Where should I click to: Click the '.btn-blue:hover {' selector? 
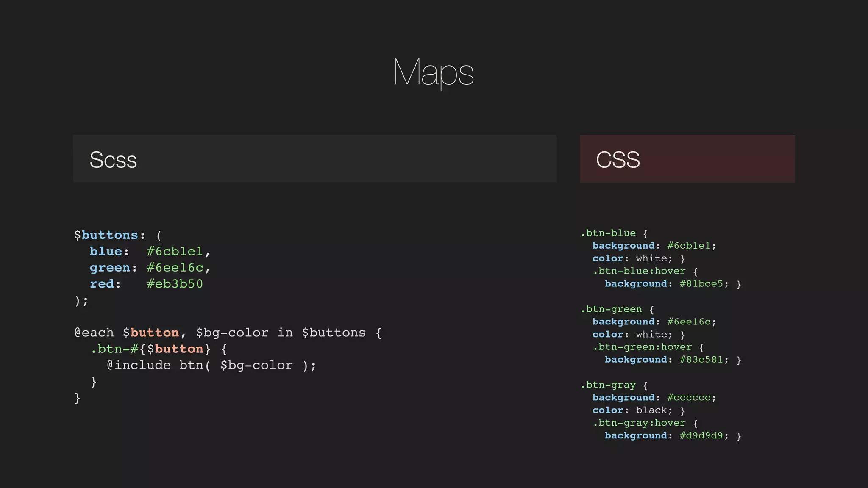pyautogui.click(x=645, y=271)
